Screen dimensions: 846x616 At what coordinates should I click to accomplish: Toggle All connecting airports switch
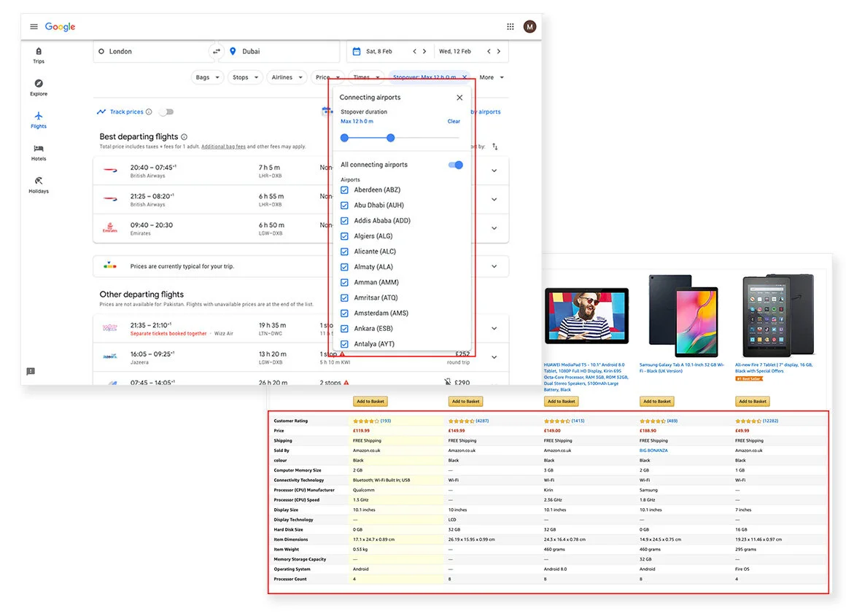pos(456,165)
